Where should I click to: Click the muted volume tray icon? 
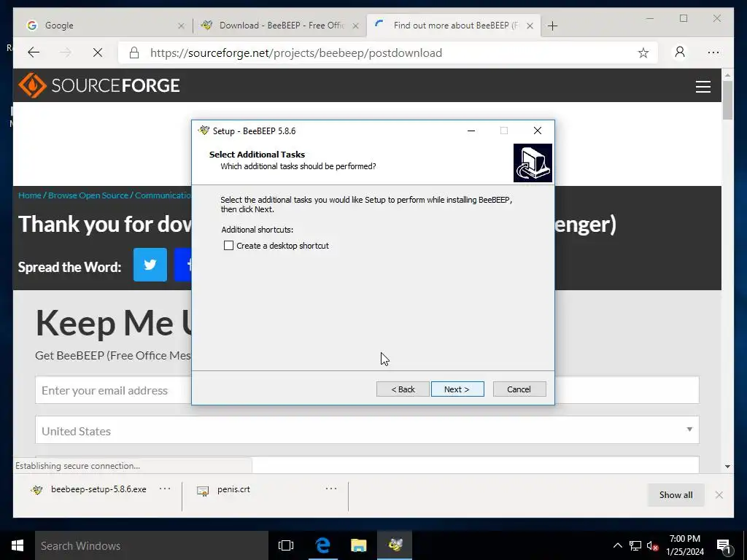coord(652,545)
